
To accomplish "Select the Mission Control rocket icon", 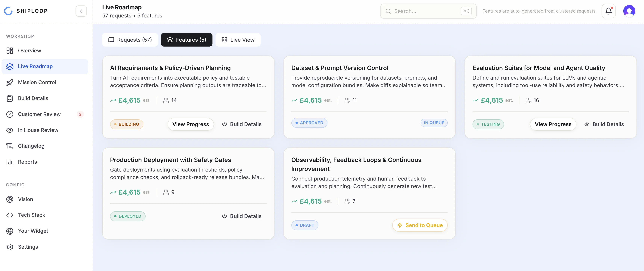I will pyautogui.click(x=10, y=82).
